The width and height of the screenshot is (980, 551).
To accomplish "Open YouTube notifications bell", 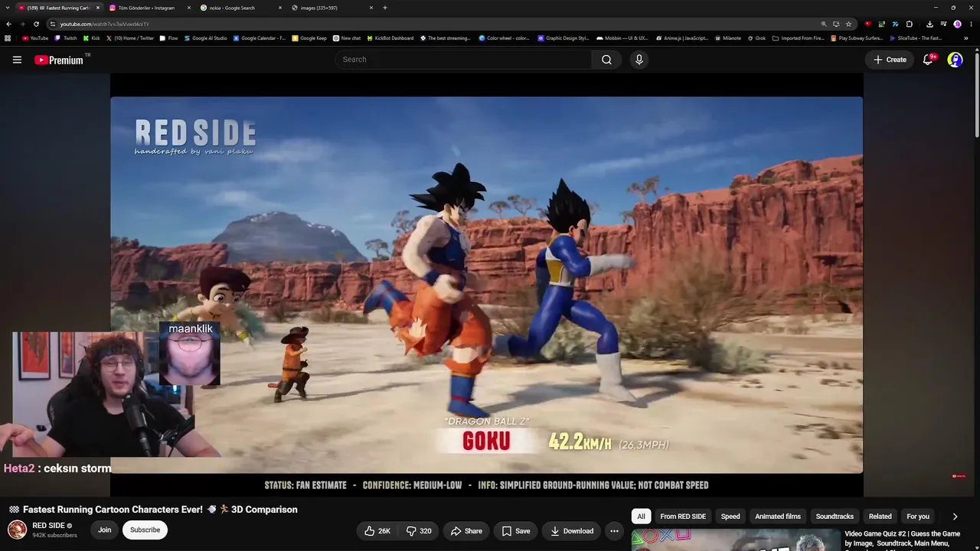I will pyautogui.click(x=928, y=60).
